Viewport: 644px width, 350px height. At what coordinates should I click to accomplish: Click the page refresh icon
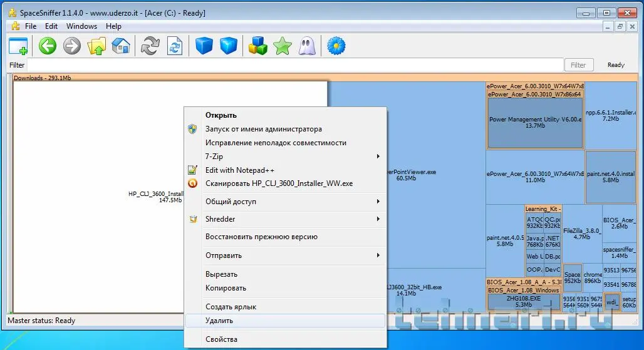pos(175,46)
